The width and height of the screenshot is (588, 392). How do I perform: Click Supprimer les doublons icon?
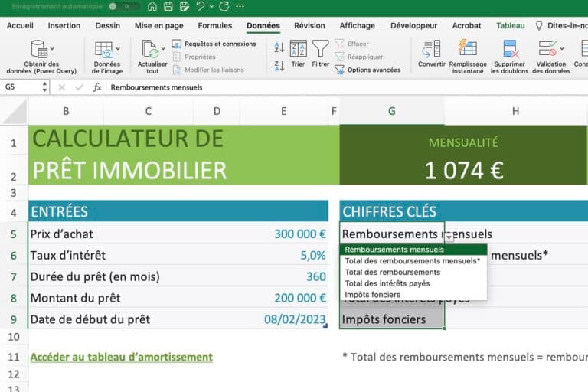(x=510, y=50)
